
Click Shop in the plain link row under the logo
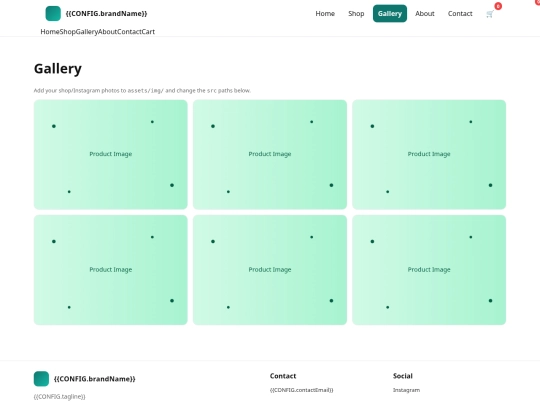coord(68,32)
